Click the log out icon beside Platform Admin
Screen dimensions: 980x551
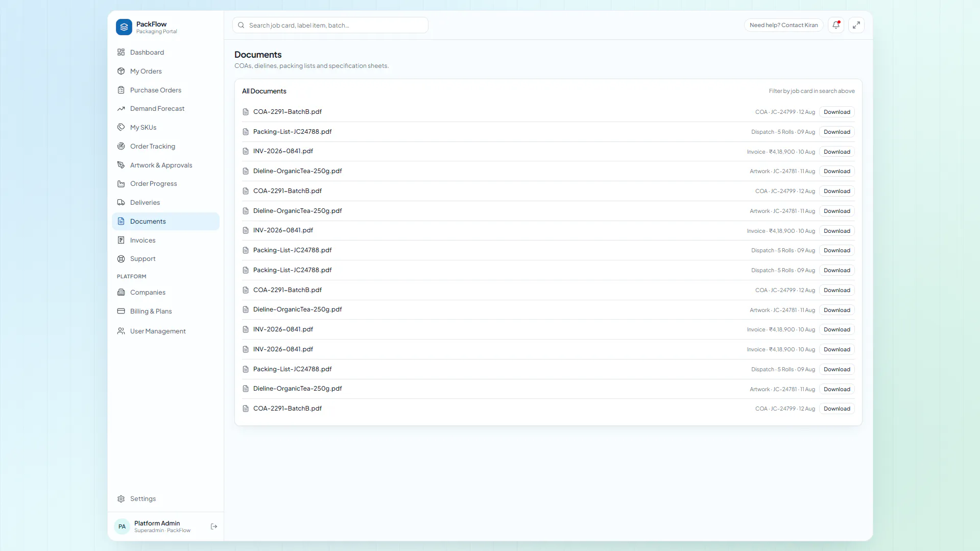(x=214, y=526)
